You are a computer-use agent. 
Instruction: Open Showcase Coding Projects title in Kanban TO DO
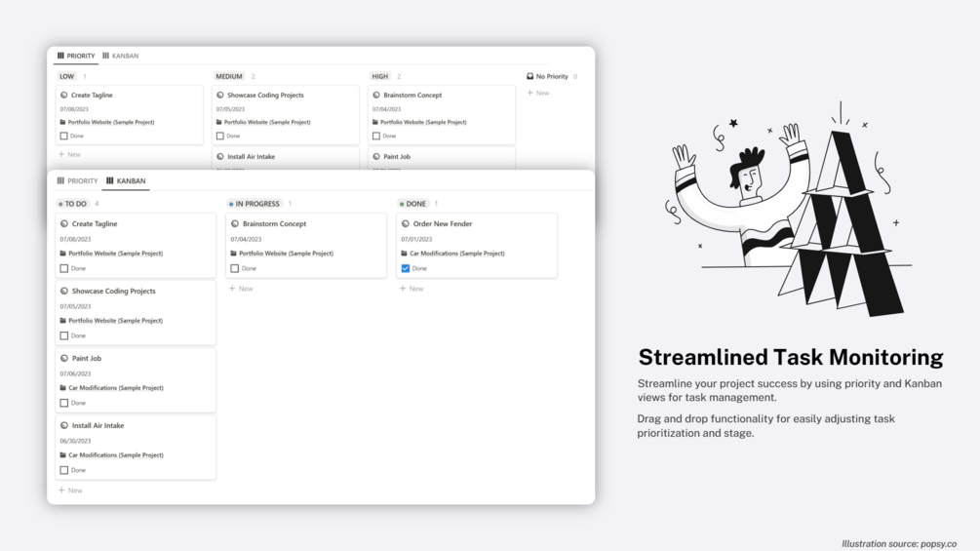(114, 292)
